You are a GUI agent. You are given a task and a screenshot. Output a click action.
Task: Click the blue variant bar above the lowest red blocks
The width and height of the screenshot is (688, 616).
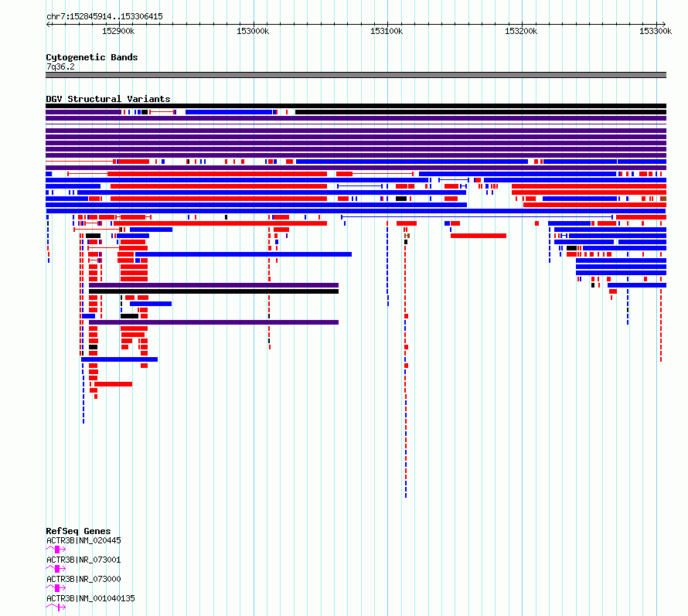coord(119,359)
